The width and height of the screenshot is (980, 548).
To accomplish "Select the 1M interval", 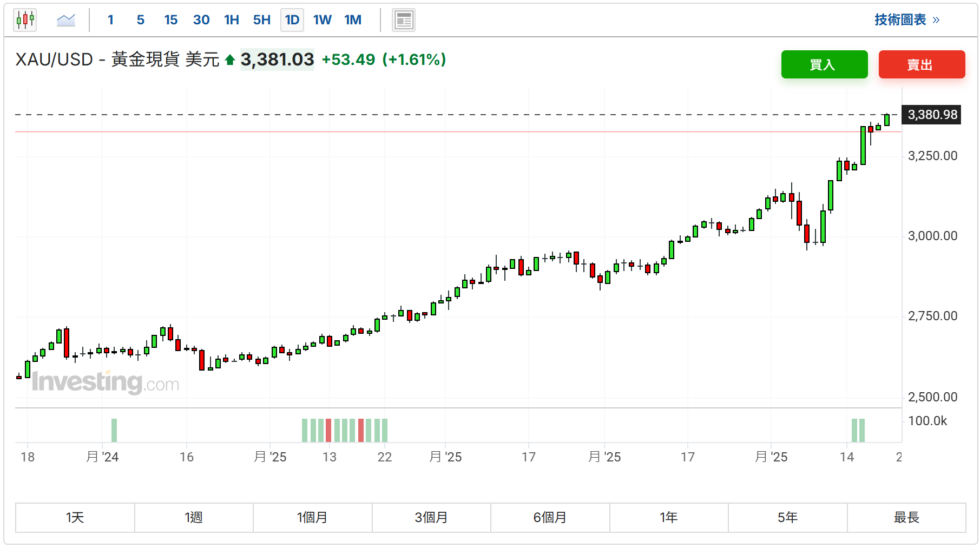I will click(353, 20).
